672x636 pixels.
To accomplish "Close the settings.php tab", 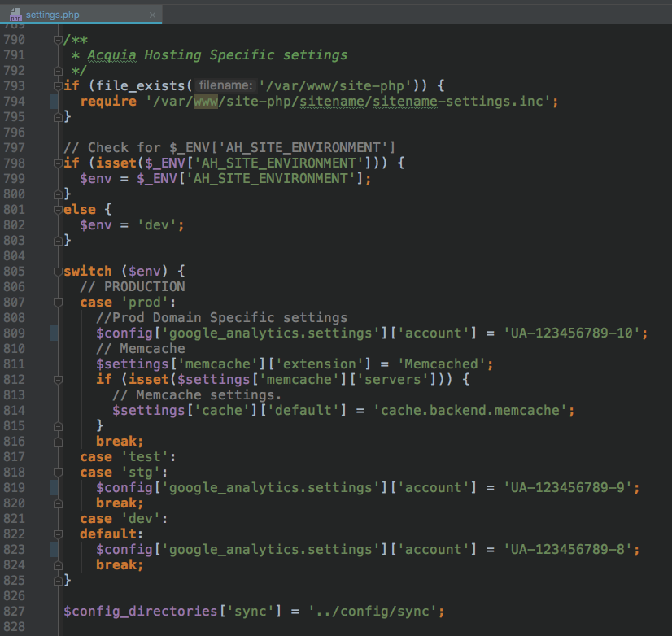I will [x=153, y=15].
